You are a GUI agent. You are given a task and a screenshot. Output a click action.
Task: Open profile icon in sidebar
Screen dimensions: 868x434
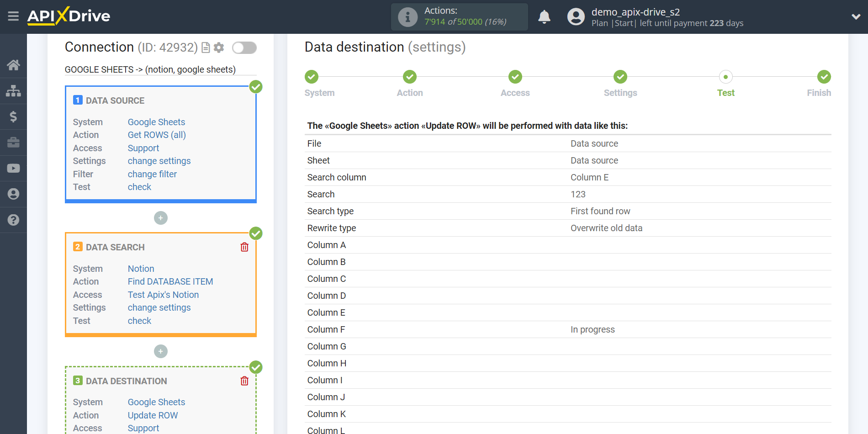pyautogui.click(x=13, y=194)
